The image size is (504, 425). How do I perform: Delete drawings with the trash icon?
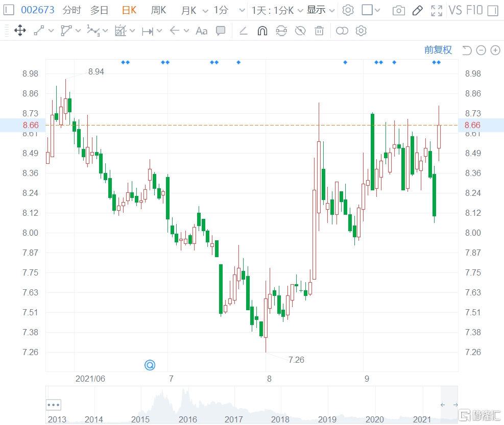(319, 31)
